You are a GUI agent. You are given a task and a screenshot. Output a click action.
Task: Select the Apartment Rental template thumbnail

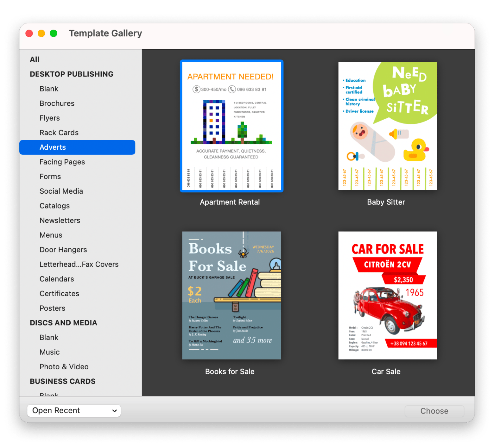pyautogui.click(x=231, y=126)
